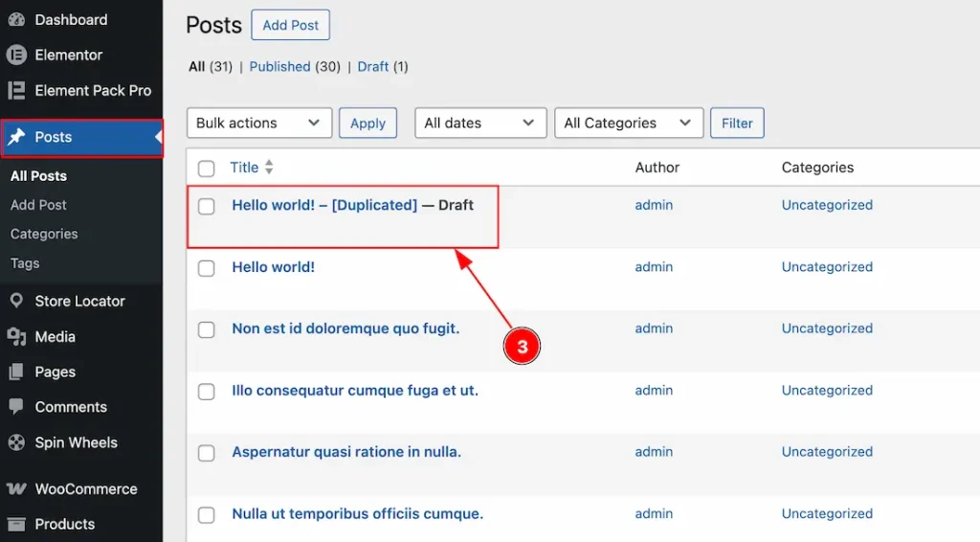Image resolution: width=980 pixels, height=542 pixels.
Task: Click the Dashboard gauge icon in sidebar
Action: pyautogui.click(x=16, y=20)
